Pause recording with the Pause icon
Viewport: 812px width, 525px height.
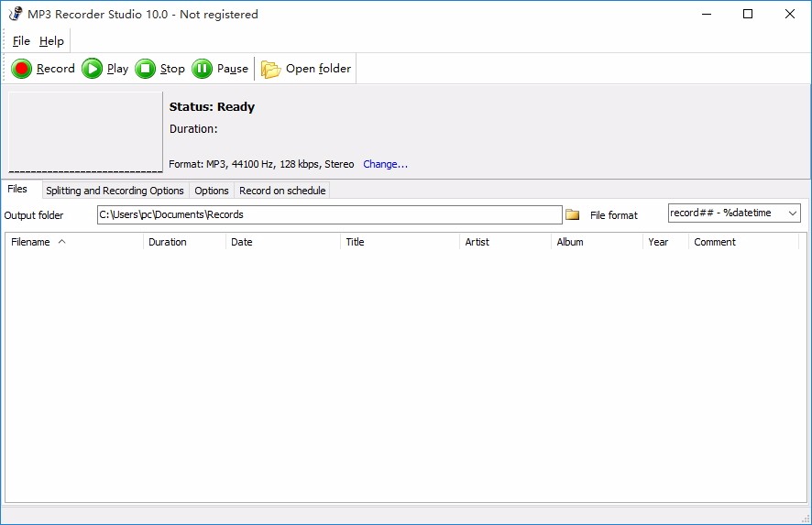(x=202, y=69)
